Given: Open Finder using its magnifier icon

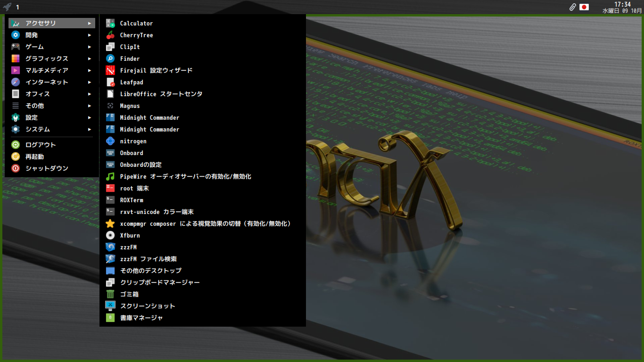Looking at the screenshot, I should coord(110,58).
